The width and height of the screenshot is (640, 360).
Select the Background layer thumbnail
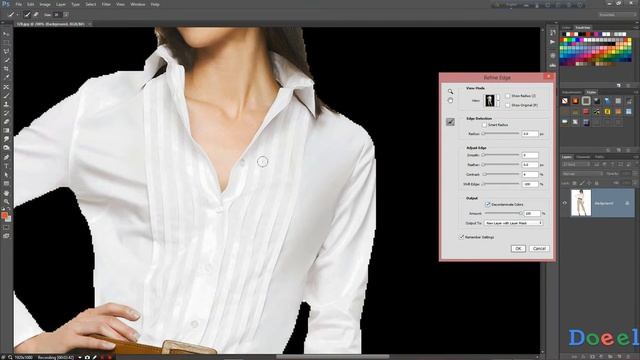coord(580,203)
